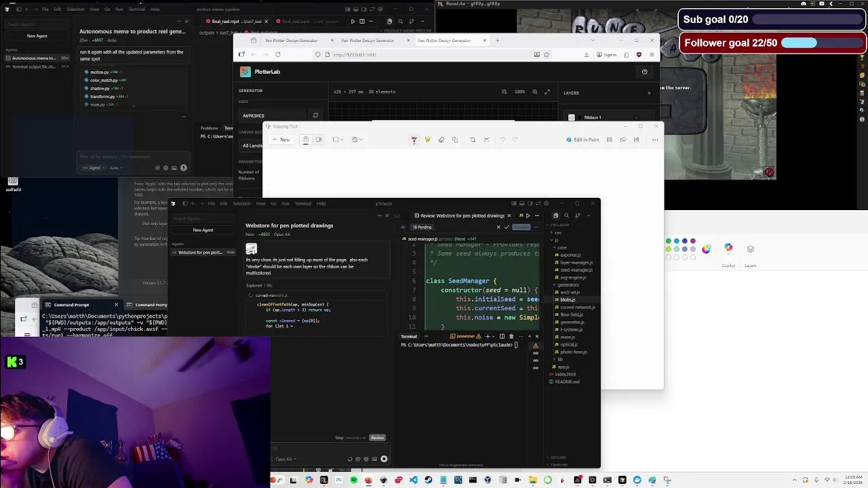This screenshot has height=488, width=868.
Task: Click the share icon in Snipping Tool
Action: 636,140
